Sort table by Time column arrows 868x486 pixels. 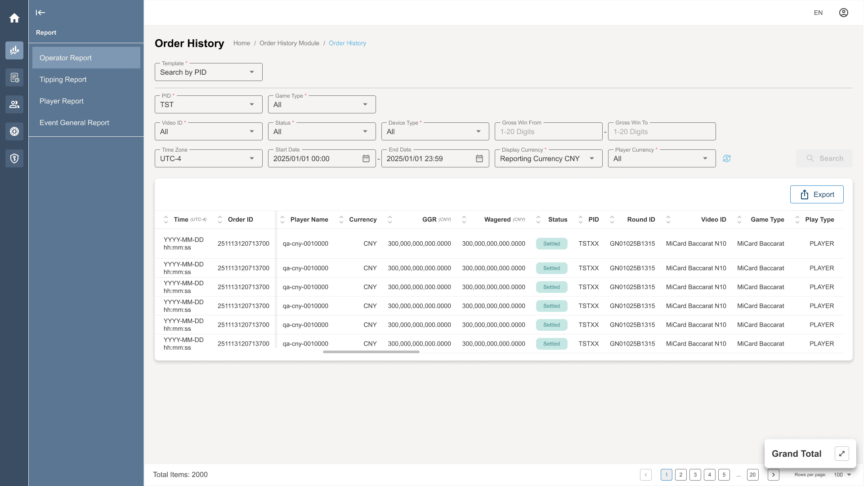[x=166, y=220]
